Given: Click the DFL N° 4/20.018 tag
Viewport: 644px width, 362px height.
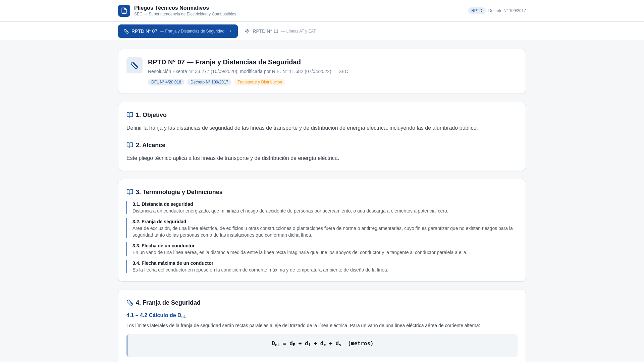Looking at the screenshot, I should click(166, 82).
